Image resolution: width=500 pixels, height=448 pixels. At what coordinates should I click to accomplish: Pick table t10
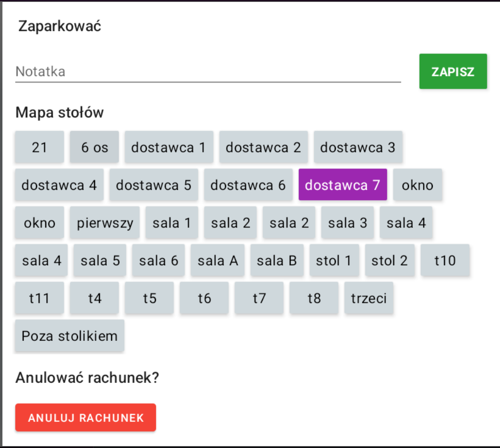tap(445, 261)
